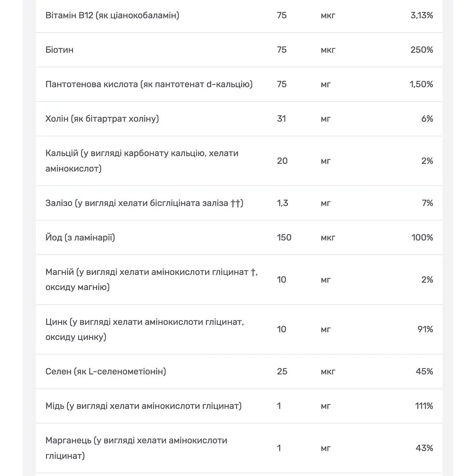This screenshot has width=476, height=476.
Task: Click the Вітамін B12 ingredient name
Action: (112, 15)
